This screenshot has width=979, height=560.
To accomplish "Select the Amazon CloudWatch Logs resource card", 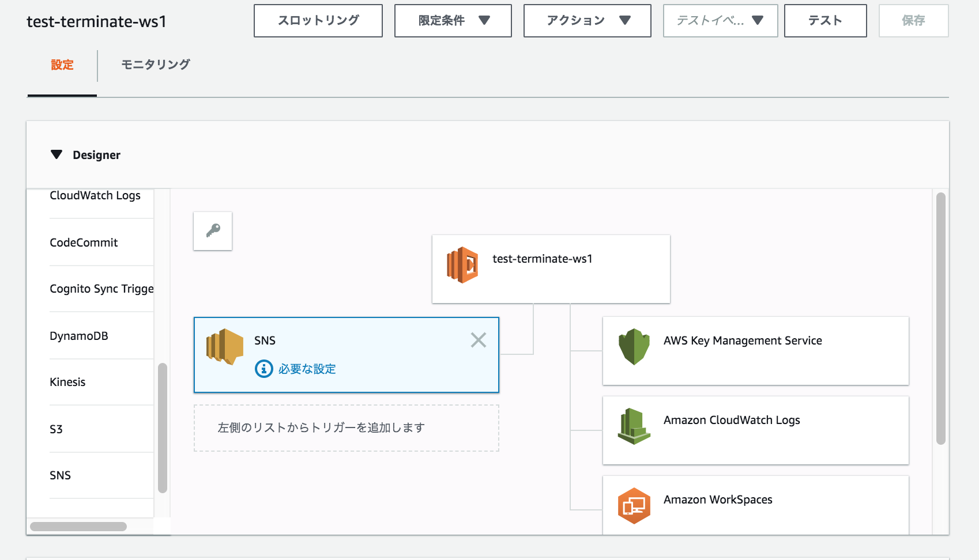I will coord(756,430).
